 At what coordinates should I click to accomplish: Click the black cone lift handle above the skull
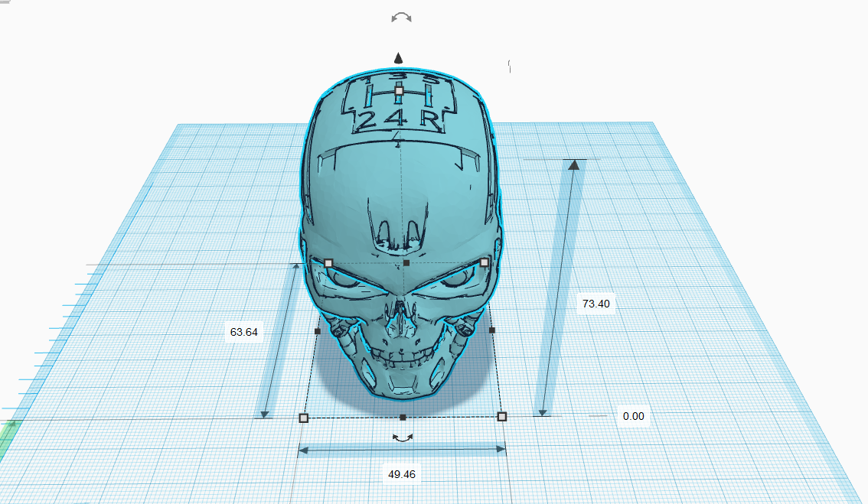tap(398, 57)
